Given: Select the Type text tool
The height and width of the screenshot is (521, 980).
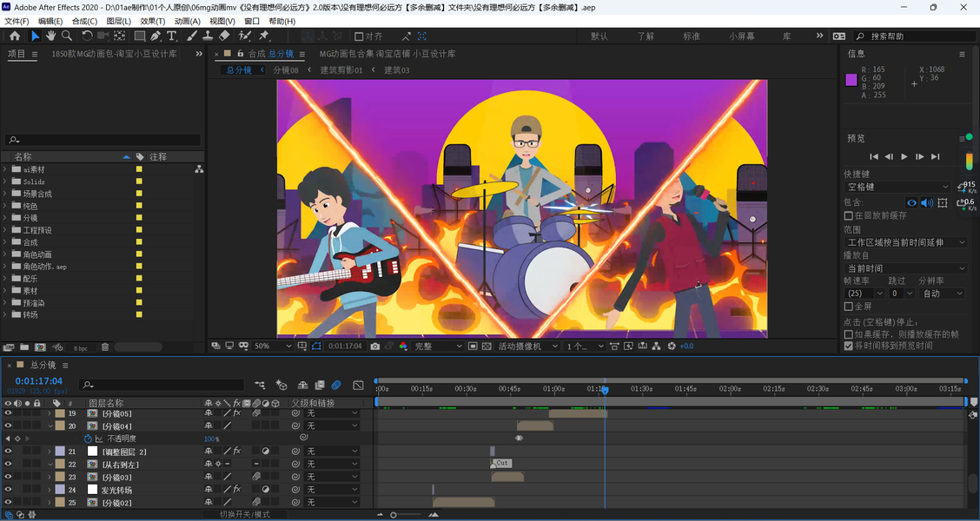Looking at the screenshot, I should click(171, 36).
